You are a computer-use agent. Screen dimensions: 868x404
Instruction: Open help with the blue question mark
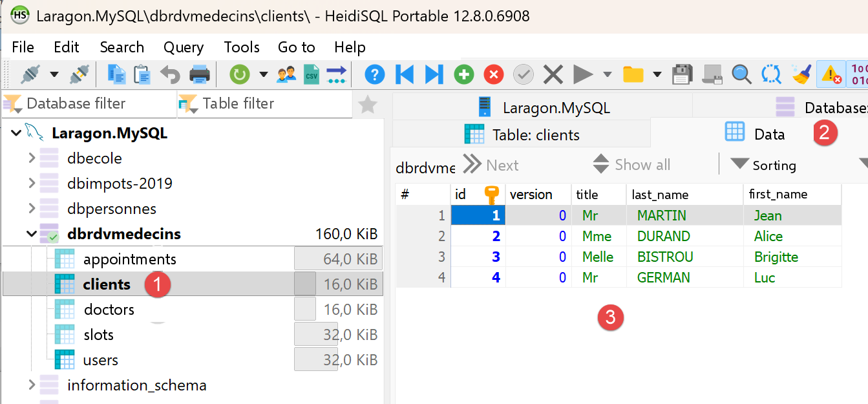[x=375, y=74]
